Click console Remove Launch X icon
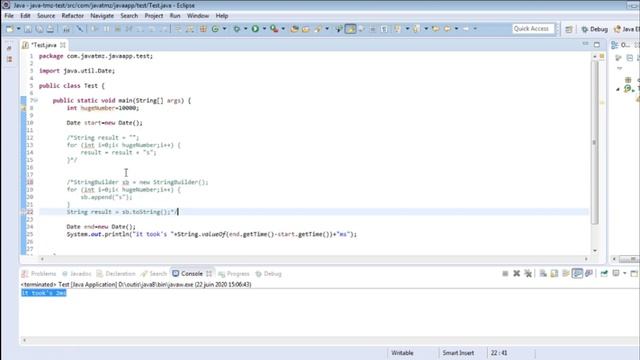 pos(517,273)
